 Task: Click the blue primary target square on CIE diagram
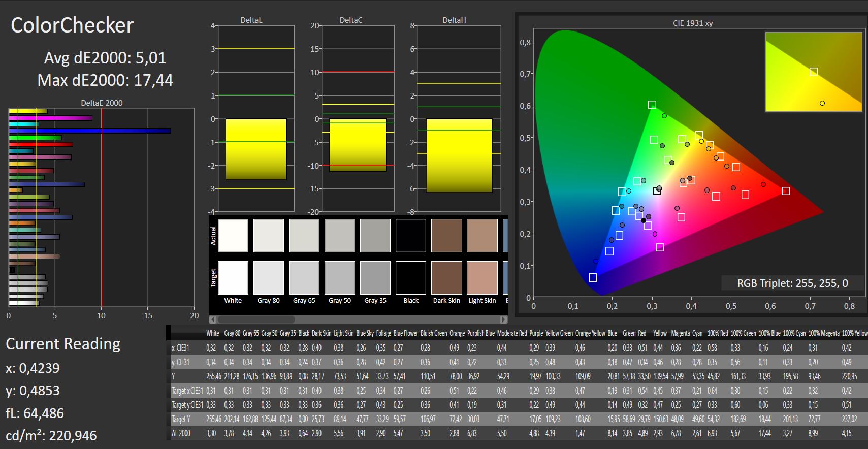[593, 277]
